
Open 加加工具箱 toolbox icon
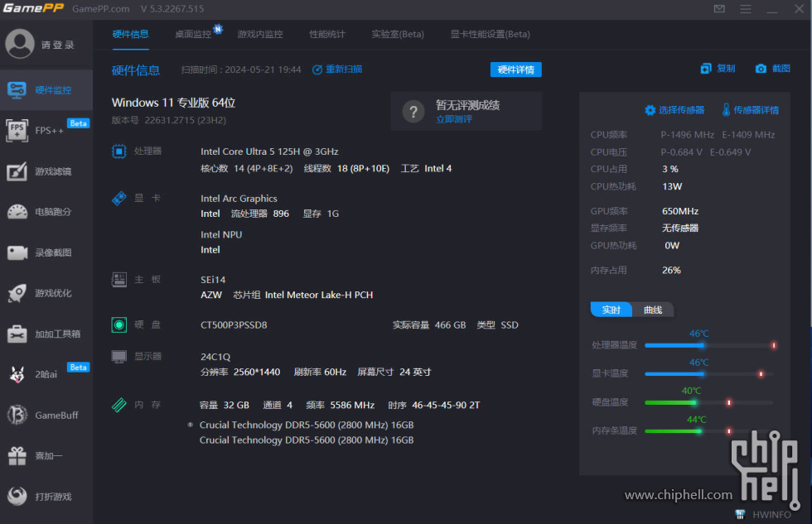pos(17,334)
